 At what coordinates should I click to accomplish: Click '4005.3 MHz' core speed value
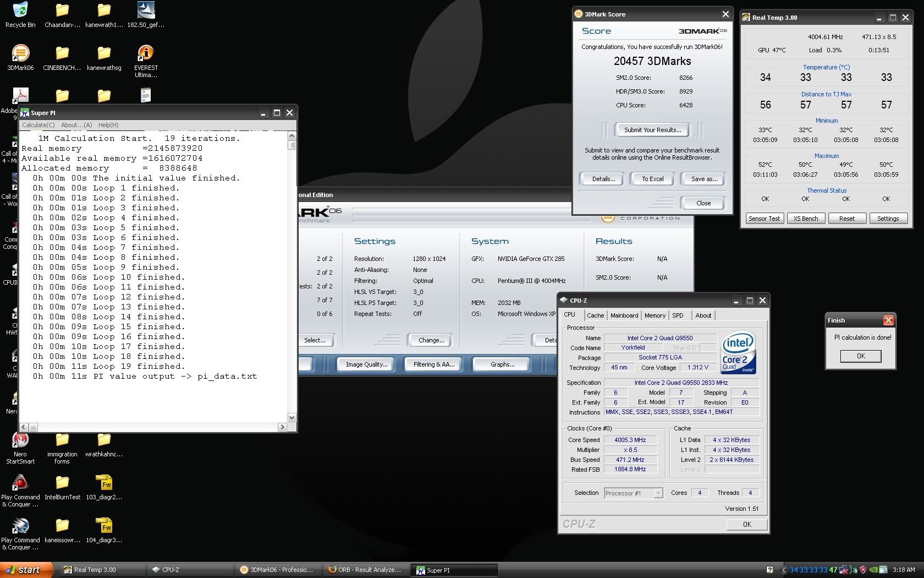(x=630, y=440)
